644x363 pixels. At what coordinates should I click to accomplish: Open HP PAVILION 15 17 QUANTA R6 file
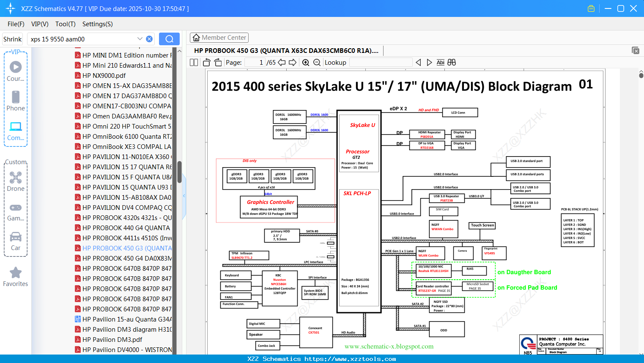(x=123, y=167)
